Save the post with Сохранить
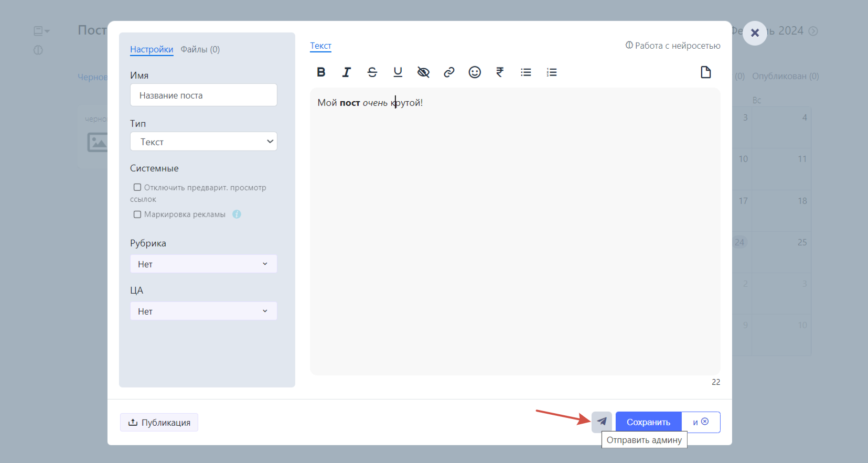This screenshot has height=463, width=868. coord(648,422)
